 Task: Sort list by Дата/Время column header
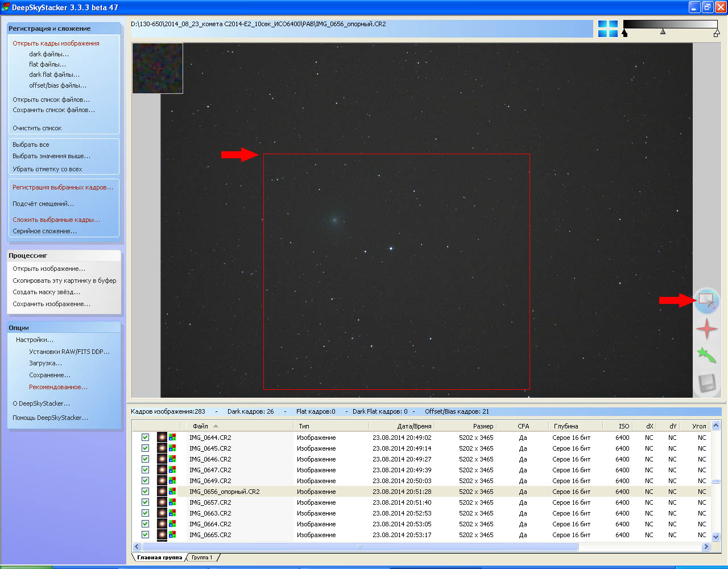pyautogui.click(x=413, y=426)
